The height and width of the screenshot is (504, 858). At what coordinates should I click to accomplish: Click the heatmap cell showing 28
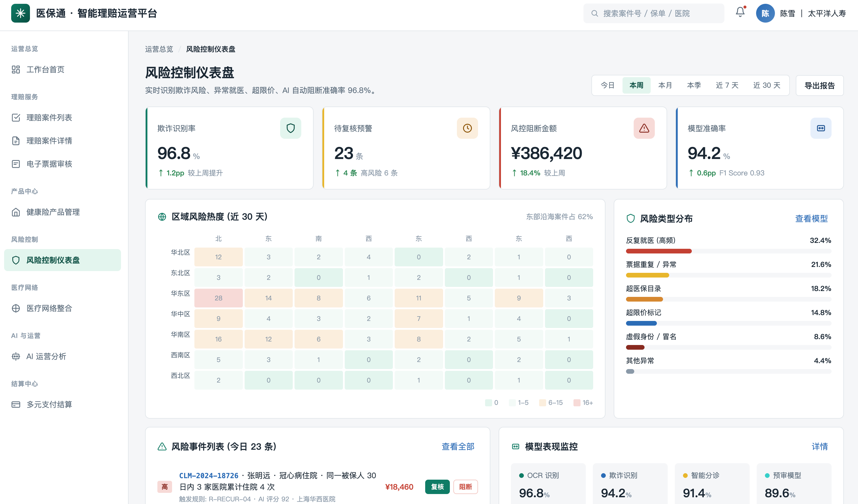[218, 298]
